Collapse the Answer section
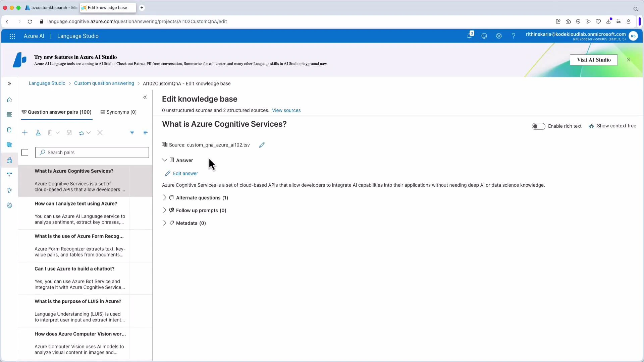644x362 pixels. point(164,160)
